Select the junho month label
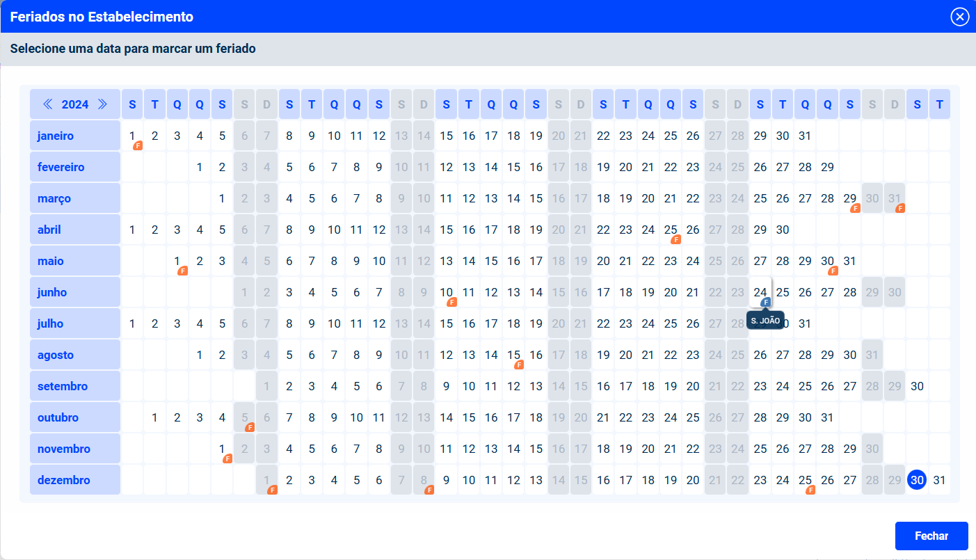This screenshot has height=560, width=976. [x=75, y=292]
